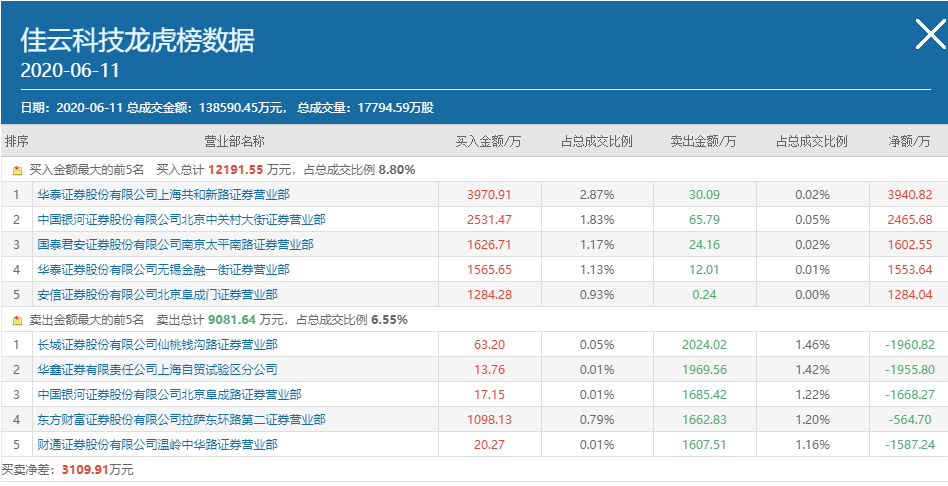Click the 营业部名称 column header

235,142
